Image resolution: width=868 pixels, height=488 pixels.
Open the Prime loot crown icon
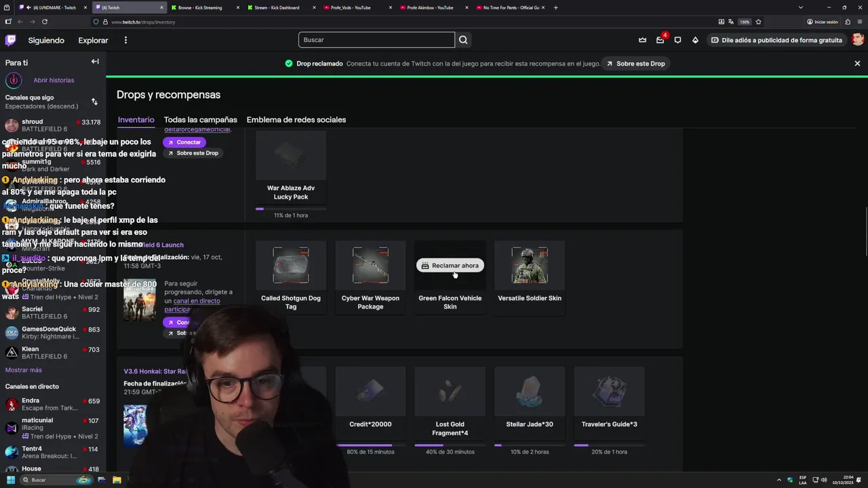point(642,40)
